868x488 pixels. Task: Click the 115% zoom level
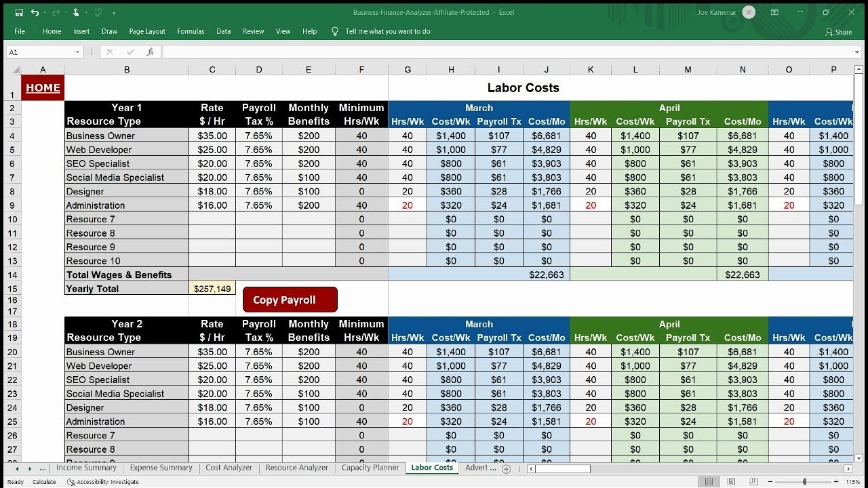pyautogui.click(x=852, y=482)
